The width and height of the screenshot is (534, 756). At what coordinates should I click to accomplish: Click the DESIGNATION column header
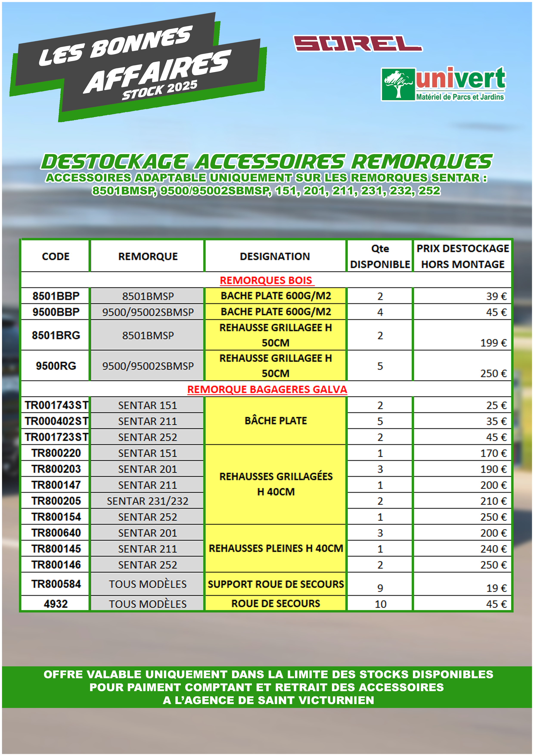click(x=275, y=256)
